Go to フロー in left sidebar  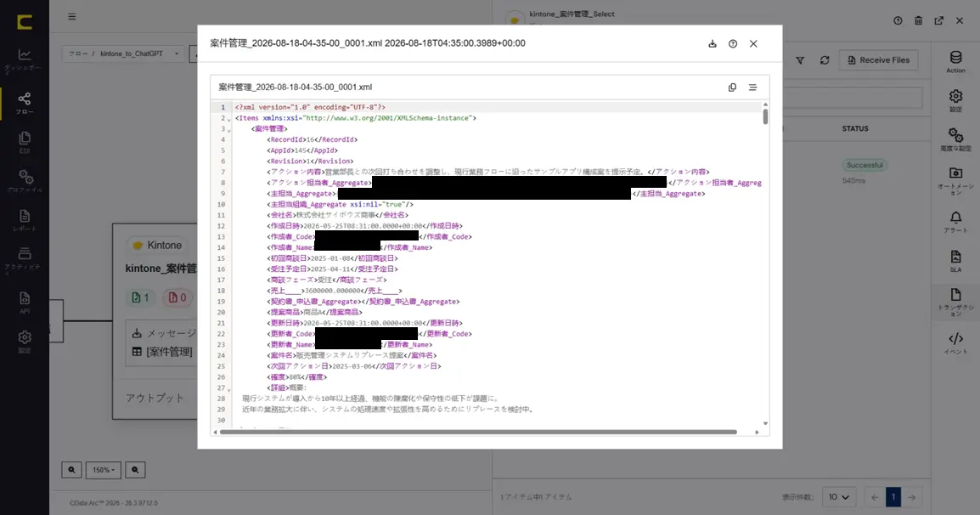[x=25, y=103]
